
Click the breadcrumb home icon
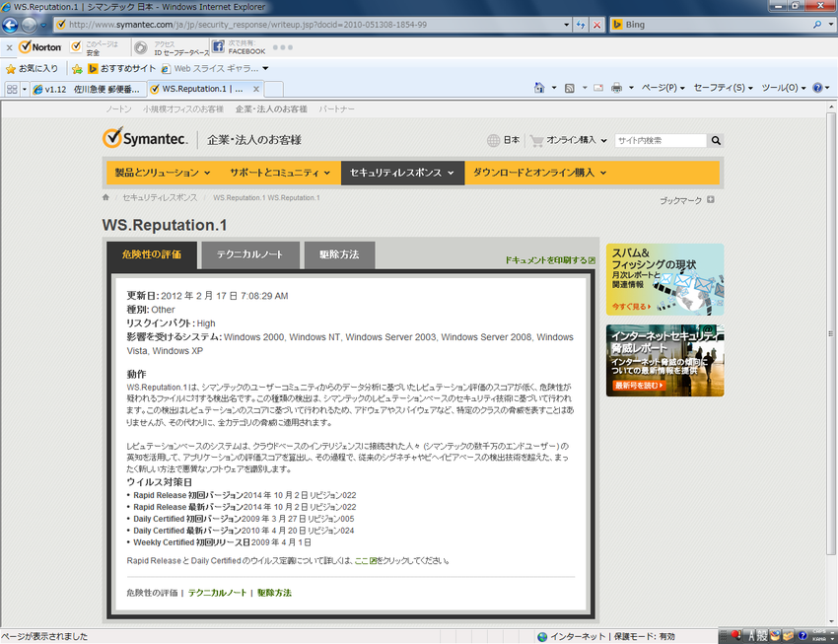105,197
